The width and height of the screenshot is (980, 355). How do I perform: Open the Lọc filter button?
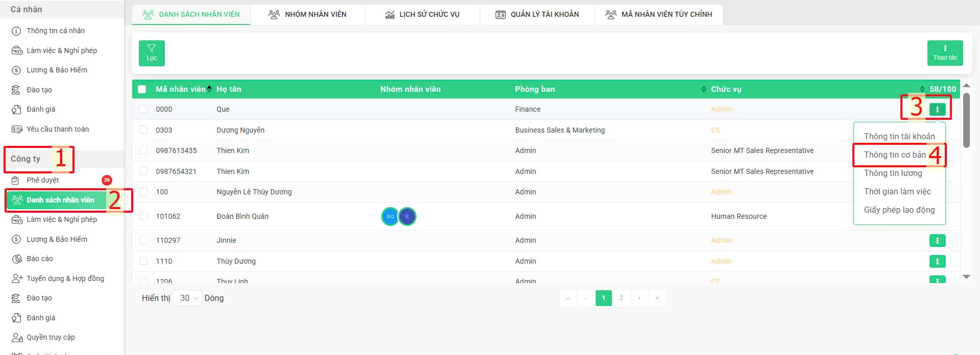(x=152, y=53)
